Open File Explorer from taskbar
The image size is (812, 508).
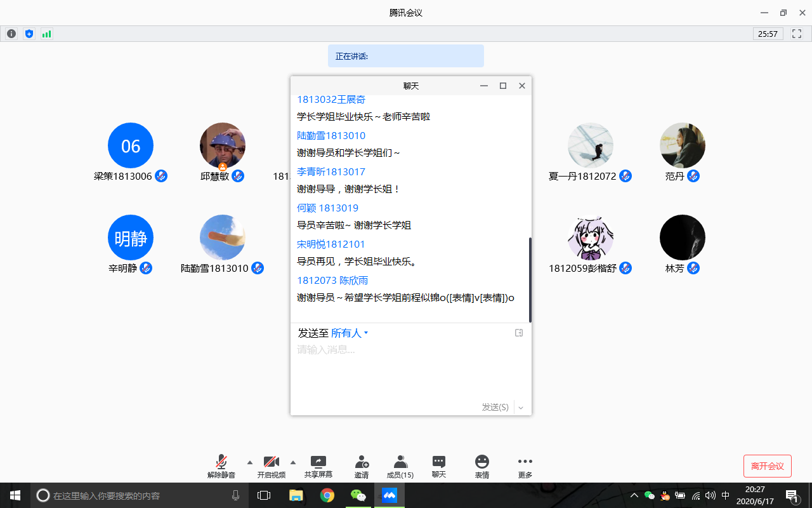[x=296, y=495]
